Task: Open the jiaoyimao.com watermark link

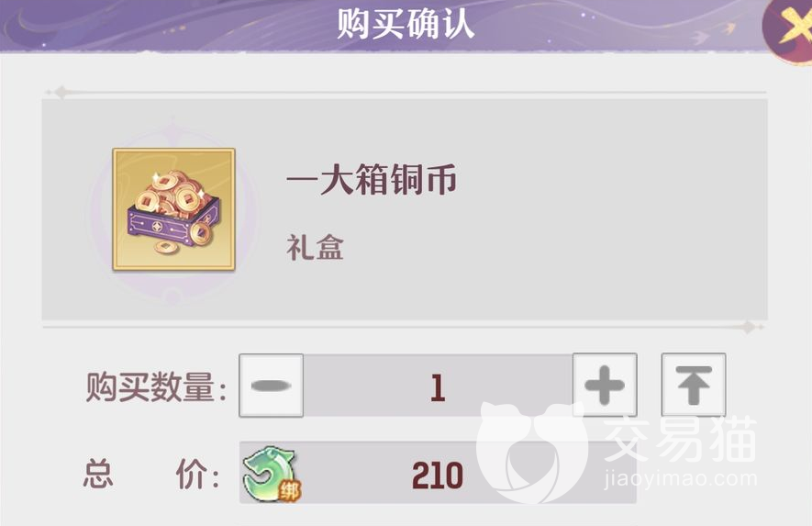Action: (680, 479)
